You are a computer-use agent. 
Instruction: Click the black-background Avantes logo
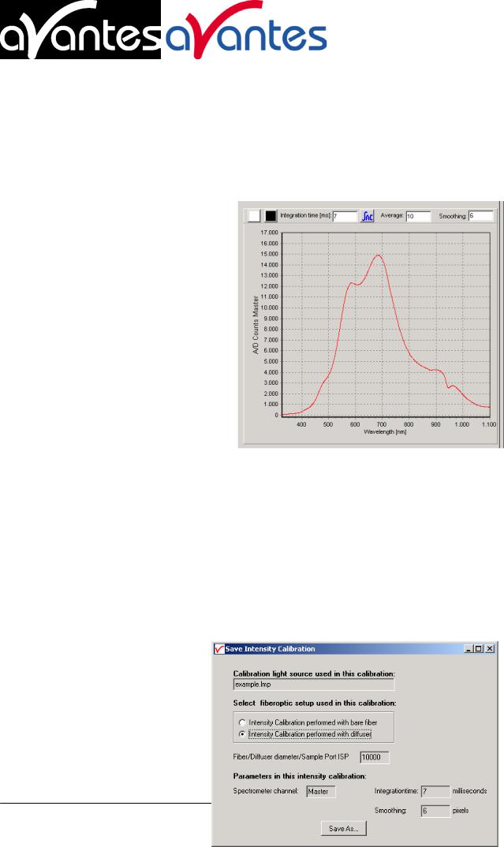[x=80, y=30]
